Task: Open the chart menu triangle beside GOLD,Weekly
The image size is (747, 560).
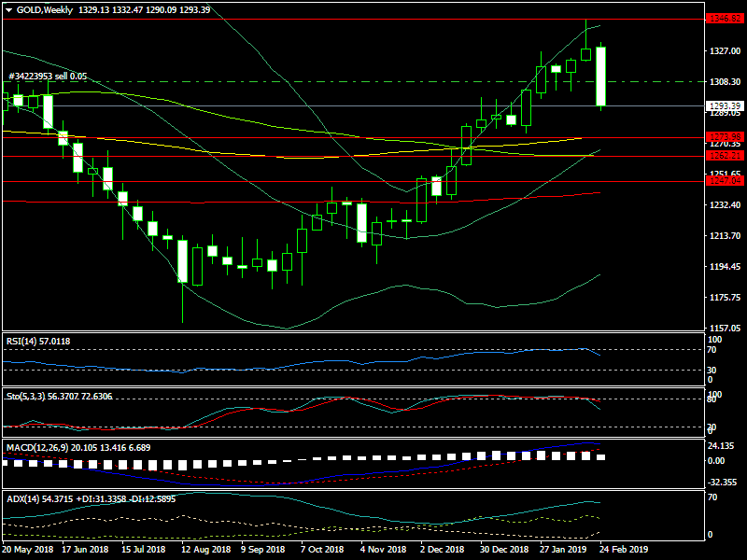Action: (x=8, y=10)
